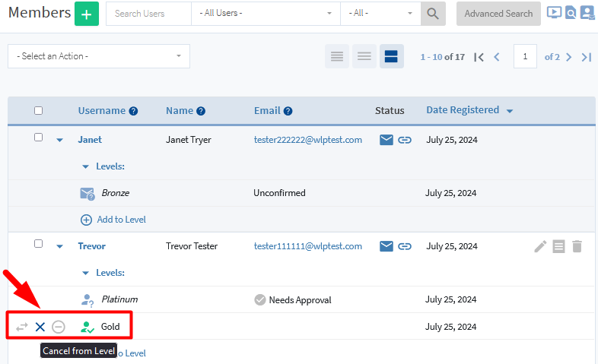Click the Unconfirmed status text

pos(279,193)
